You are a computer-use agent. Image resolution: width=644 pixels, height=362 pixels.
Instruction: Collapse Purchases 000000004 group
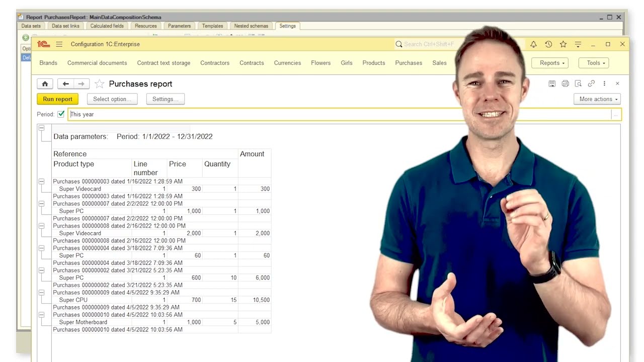[x=41, y=248]
